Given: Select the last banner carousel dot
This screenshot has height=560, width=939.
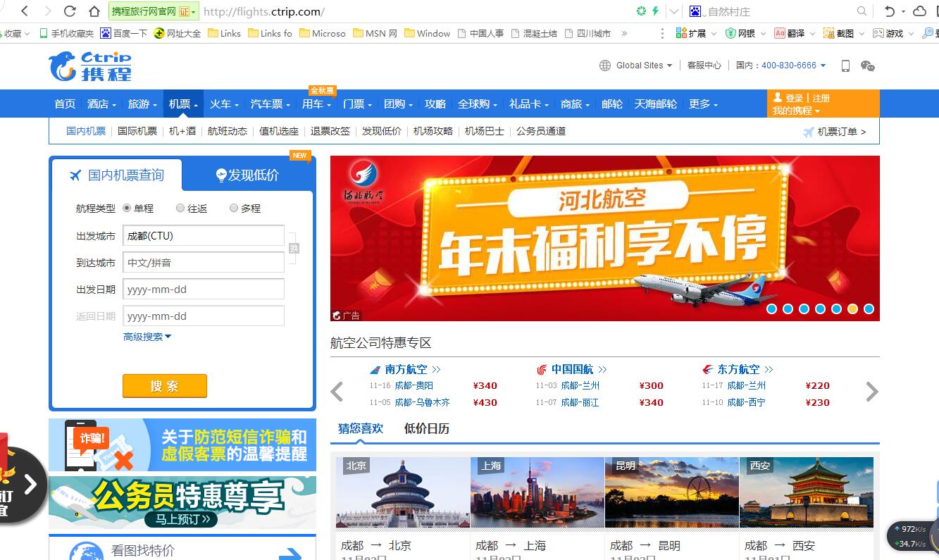Looking at the screenshot, I should point(869,309).
